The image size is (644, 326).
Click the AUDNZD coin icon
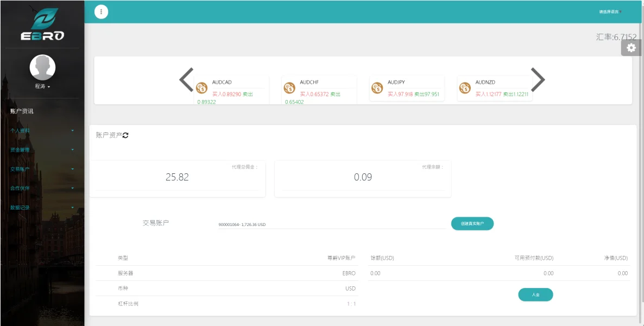(x=465, y=88)
